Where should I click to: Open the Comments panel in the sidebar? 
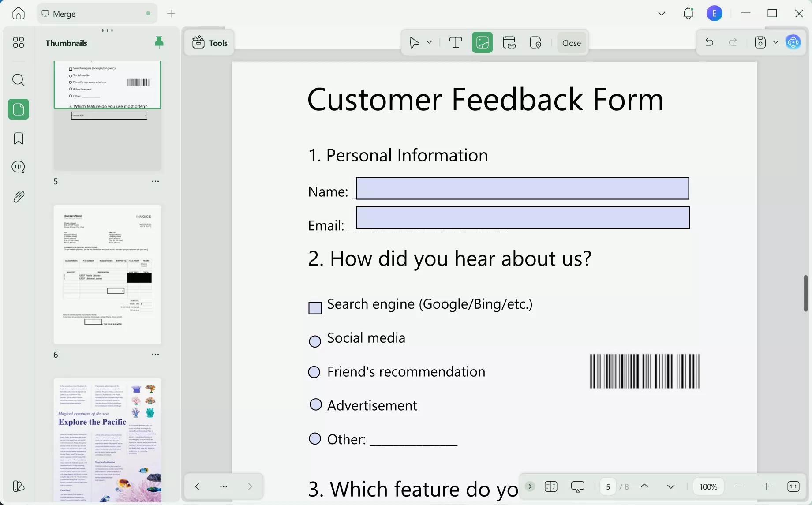click(x=18, y=167)
